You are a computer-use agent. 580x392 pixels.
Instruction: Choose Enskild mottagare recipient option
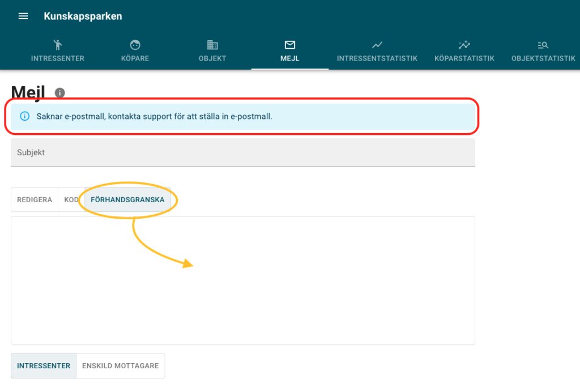120,366
